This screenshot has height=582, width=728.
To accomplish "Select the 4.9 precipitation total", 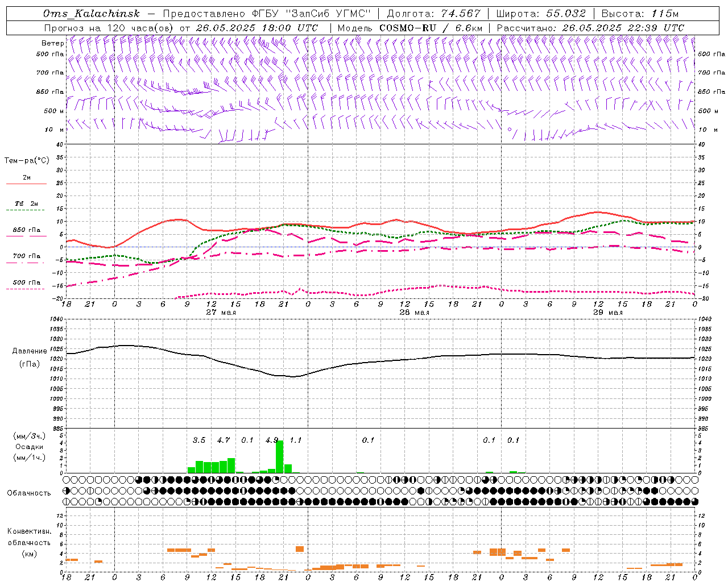I will (x=271, y=440).
